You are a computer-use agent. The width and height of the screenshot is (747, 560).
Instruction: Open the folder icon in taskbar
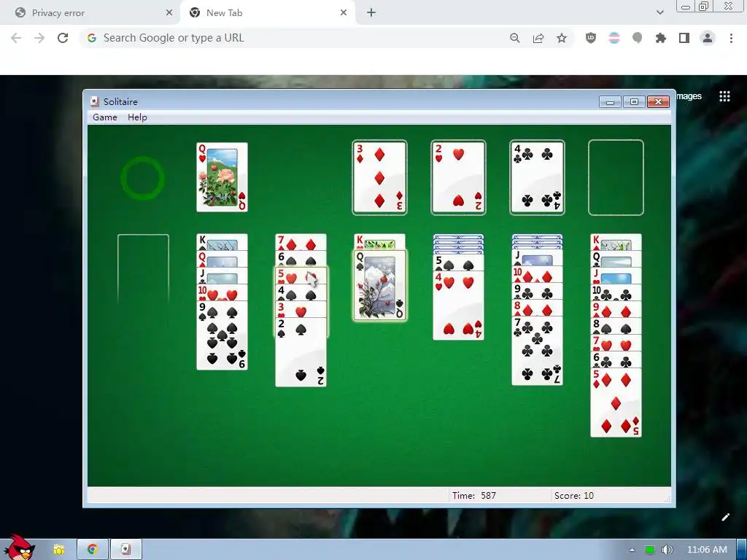[x=58, y=550]
